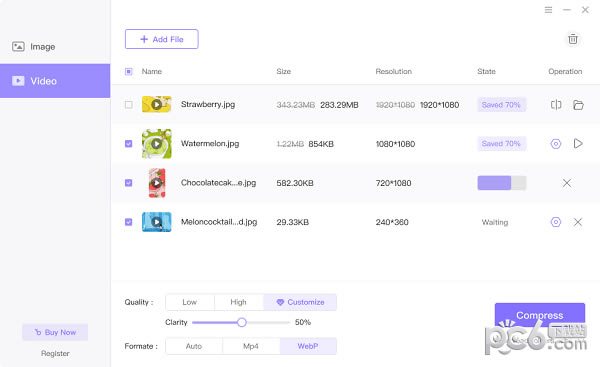This screenshot has width=600, height=367.
Task: Open settings icon for Watermelon.jpg
Action: coord(556,144)
